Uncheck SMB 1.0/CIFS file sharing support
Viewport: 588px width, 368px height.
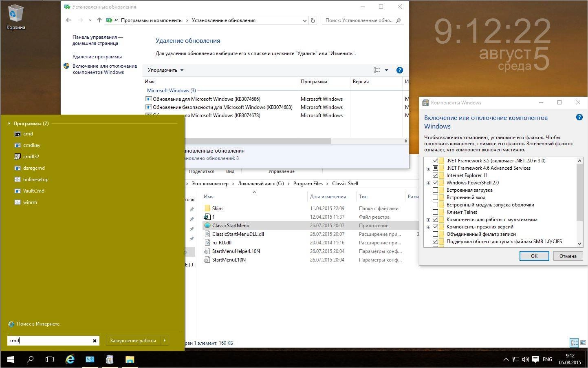(x=435, y=242)
